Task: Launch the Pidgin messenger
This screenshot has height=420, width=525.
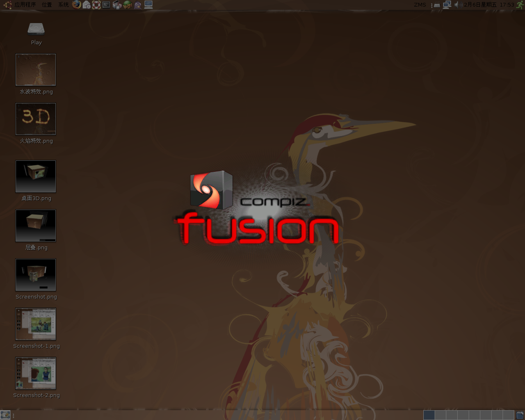Action: click(138, 5)
